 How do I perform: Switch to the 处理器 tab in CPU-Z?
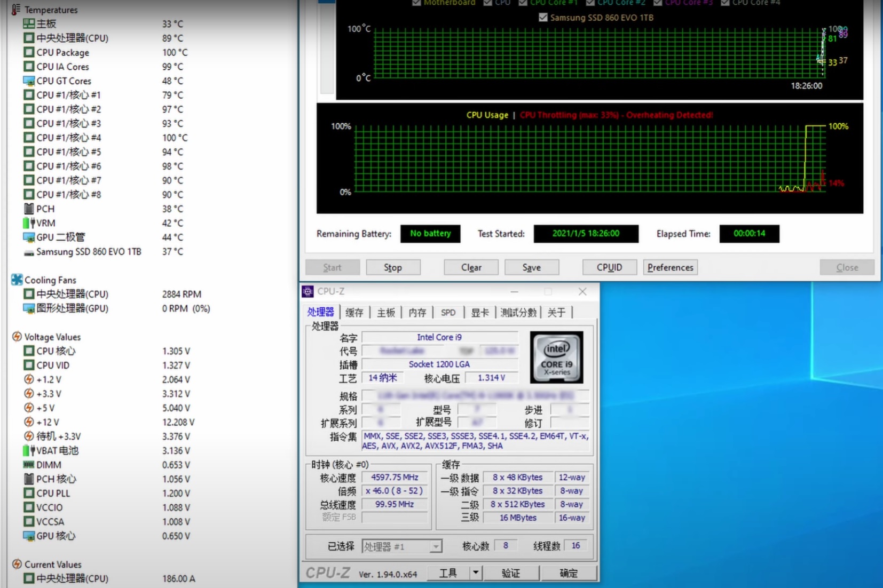[320, 312]
